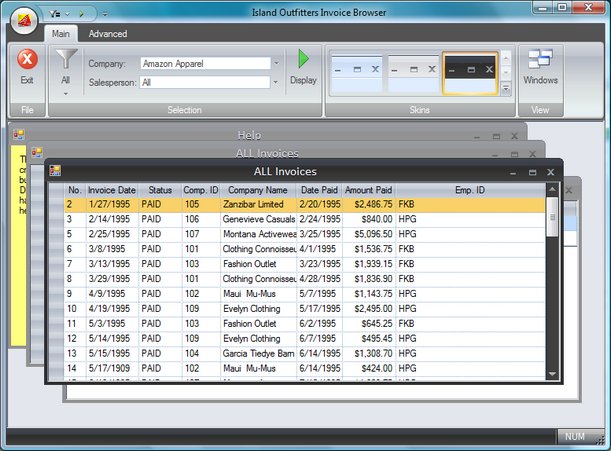This screenshot has width=611, height=451.
Task: Click the Company input field
Action: [x=205, y=64]
